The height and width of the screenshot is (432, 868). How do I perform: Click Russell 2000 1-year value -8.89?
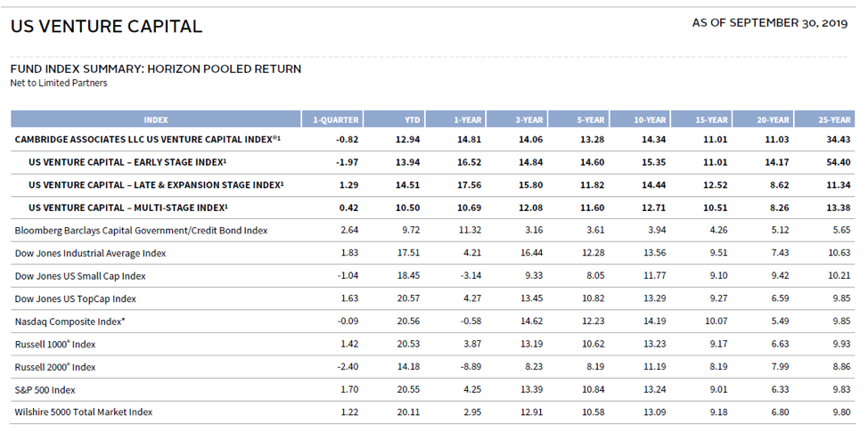(471, 367)
